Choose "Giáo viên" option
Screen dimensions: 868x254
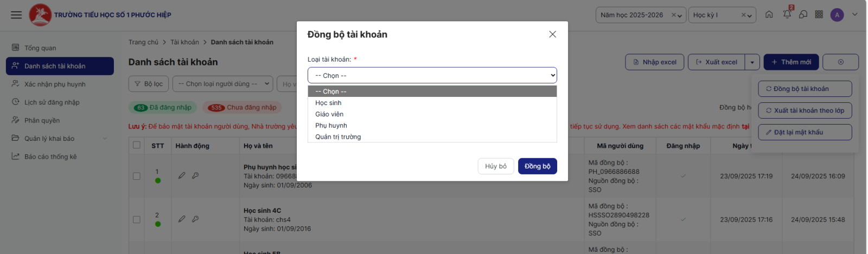pyautogui.click(x=329, y=114)
